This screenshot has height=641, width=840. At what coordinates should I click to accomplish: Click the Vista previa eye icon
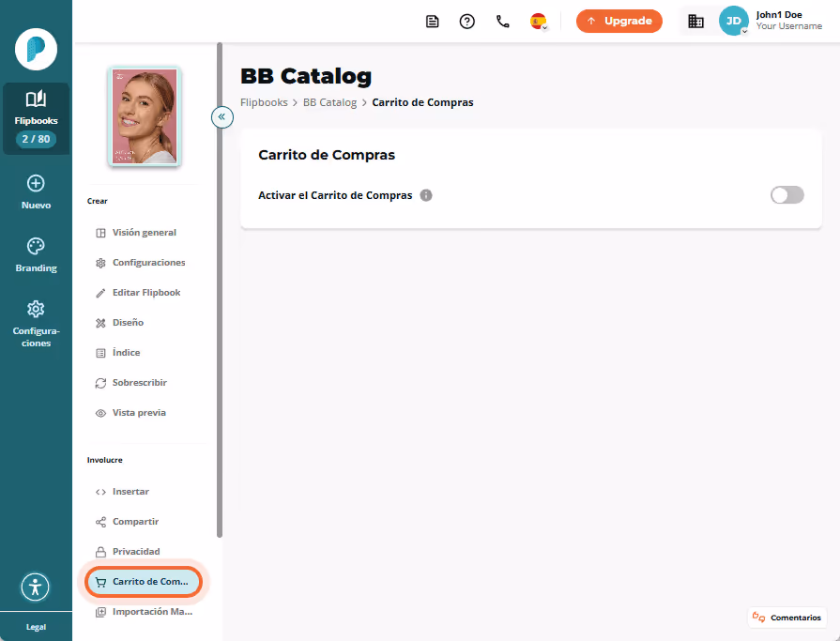(100, 413)
